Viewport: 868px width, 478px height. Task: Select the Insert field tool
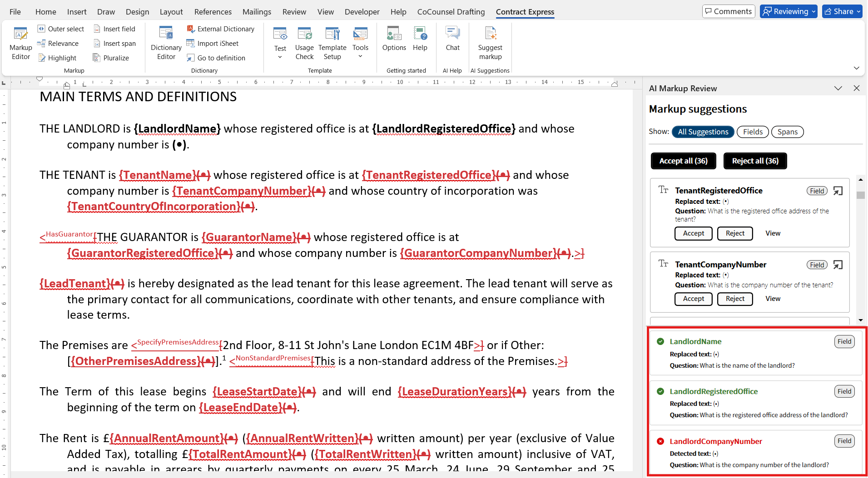[x=115, y=29]
